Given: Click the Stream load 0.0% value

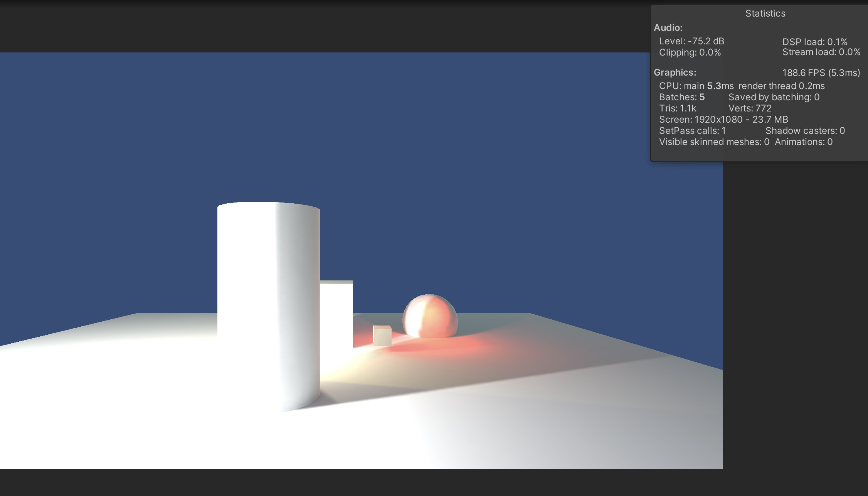Looking at the screenshot, I should coord(821,52).
